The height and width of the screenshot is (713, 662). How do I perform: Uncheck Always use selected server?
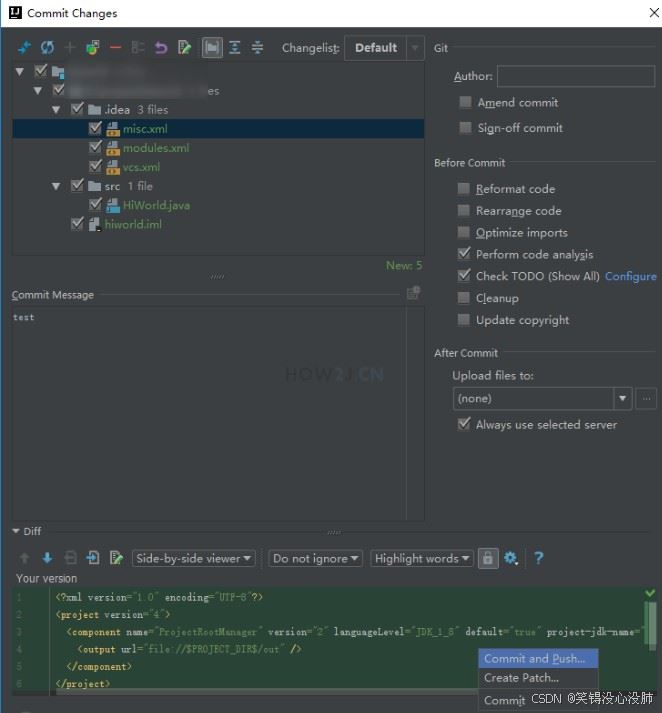point(463,424)
